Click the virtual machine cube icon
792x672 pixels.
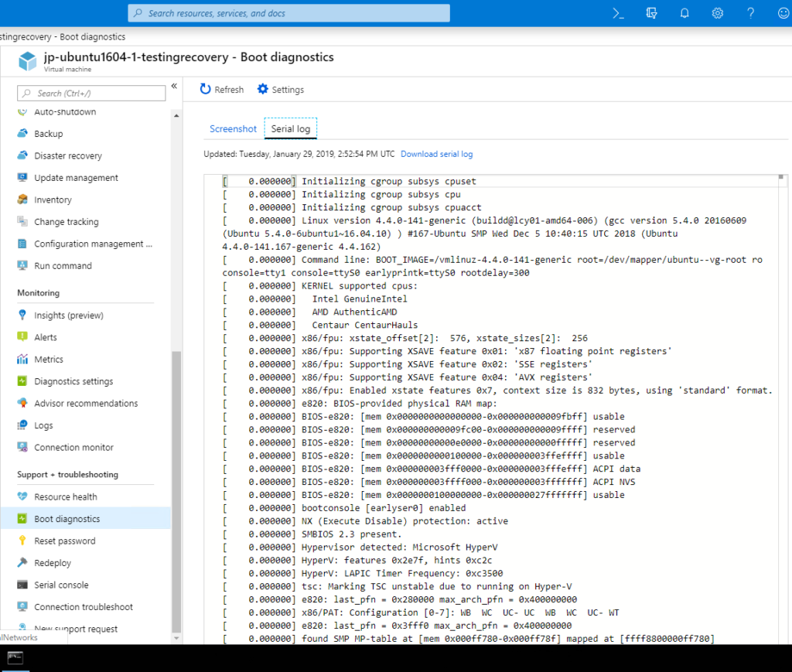tap(27, 61)
